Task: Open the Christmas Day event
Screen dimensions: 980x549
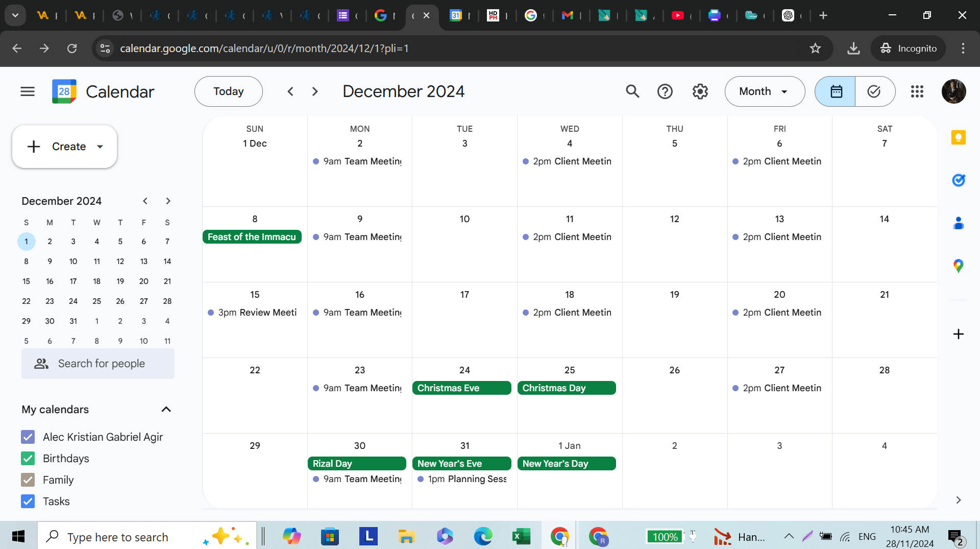Action: pos(567,388)
